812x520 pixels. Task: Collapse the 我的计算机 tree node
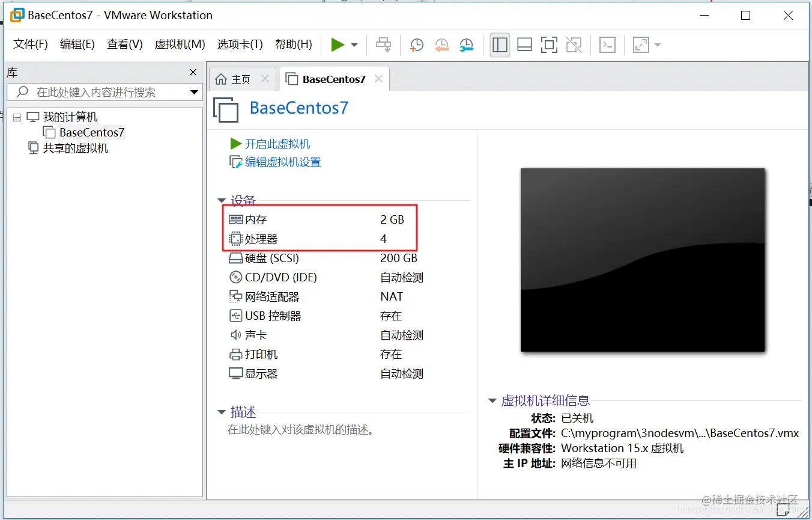coord(17,117)
